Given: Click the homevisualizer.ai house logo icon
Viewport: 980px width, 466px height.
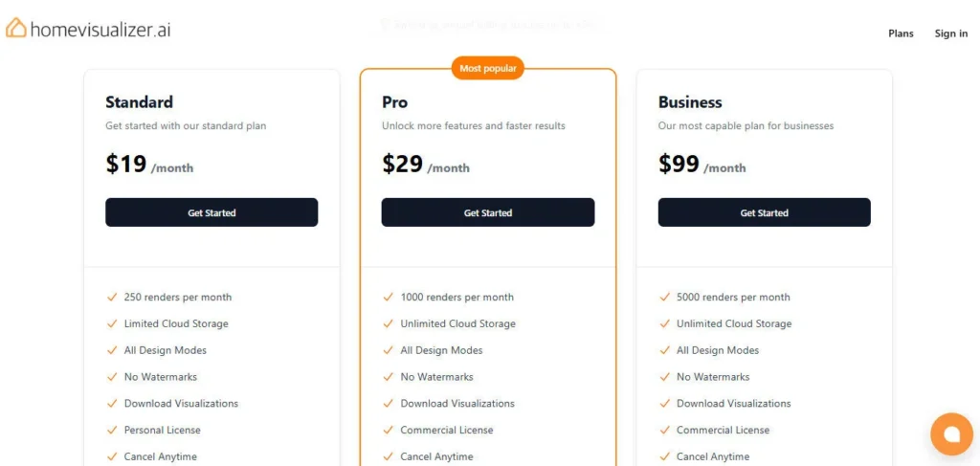Looking at the screenshot, I should click(x=16, y=28).
